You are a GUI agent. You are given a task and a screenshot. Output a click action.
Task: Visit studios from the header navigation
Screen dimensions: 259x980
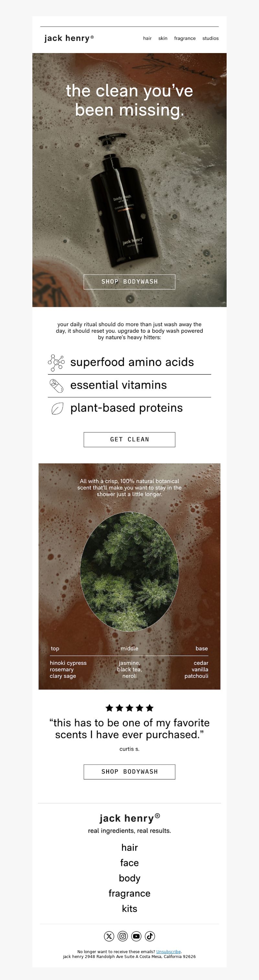[211, 39]
